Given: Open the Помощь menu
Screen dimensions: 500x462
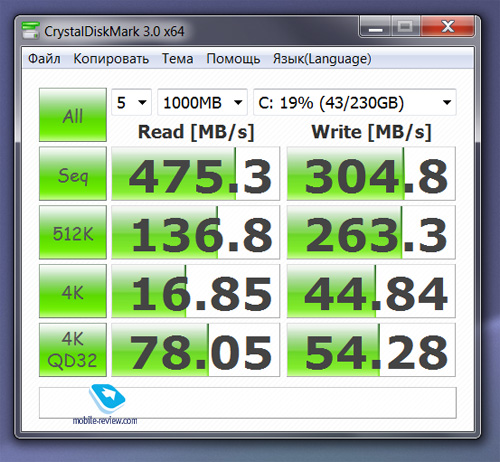Looking at the screenshot, I should click(233, 59).
